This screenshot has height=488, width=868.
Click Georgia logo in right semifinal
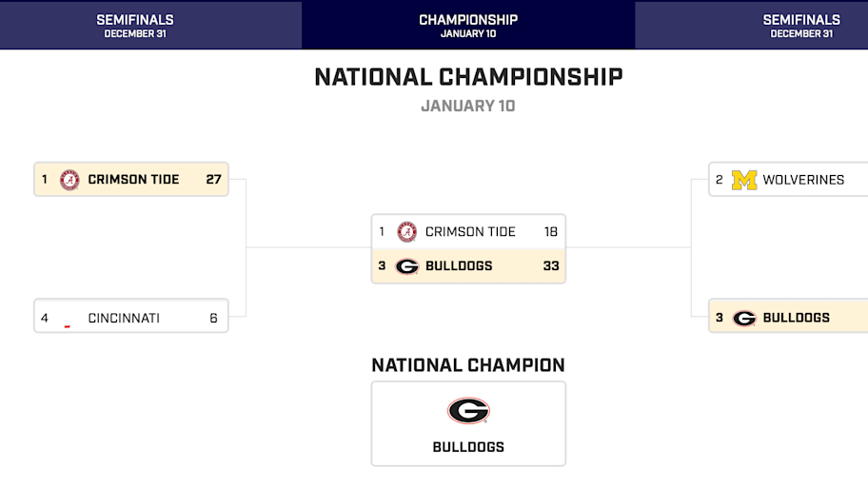(x=743, y=318)
